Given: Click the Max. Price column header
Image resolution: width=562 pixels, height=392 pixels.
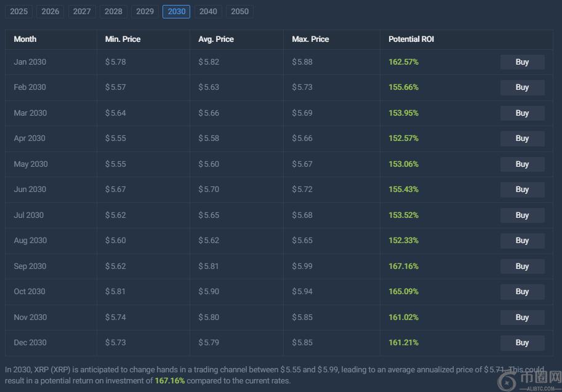Looking at the screenshot, I should point(310,39).
